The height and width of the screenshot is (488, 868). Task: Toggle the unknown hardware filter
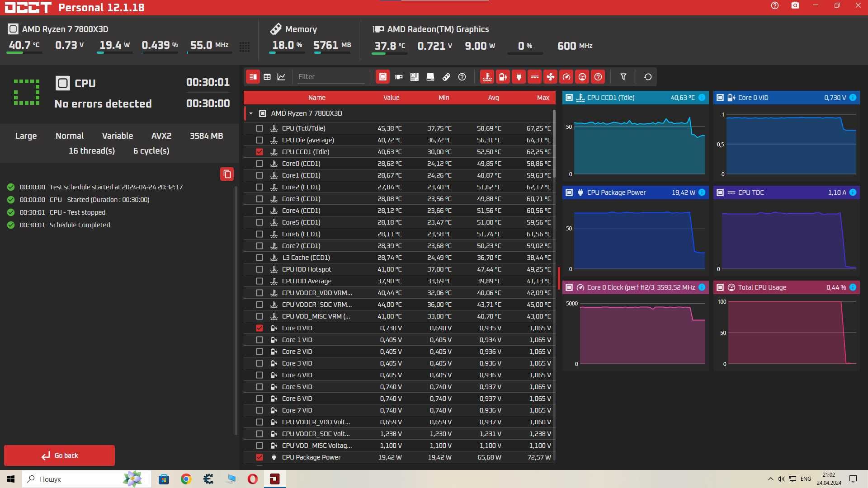click(x=462, y=77)
